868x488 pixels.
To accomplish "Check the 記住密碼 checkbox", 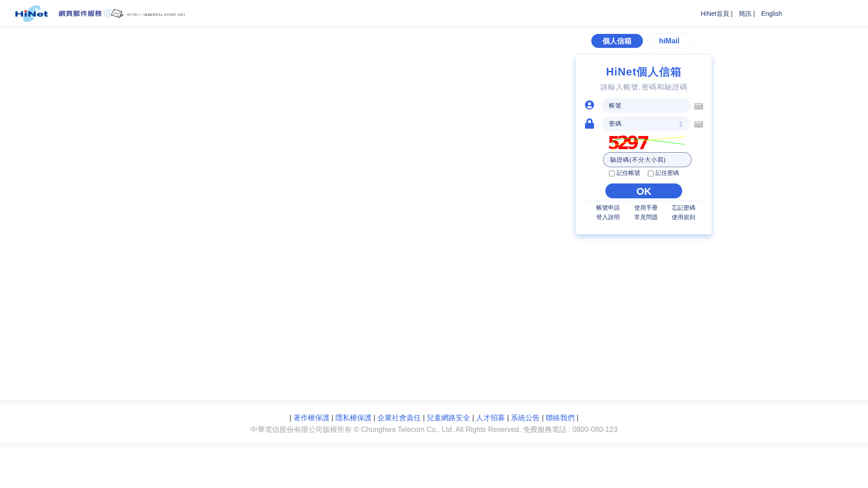I will (x=651, y=174).
